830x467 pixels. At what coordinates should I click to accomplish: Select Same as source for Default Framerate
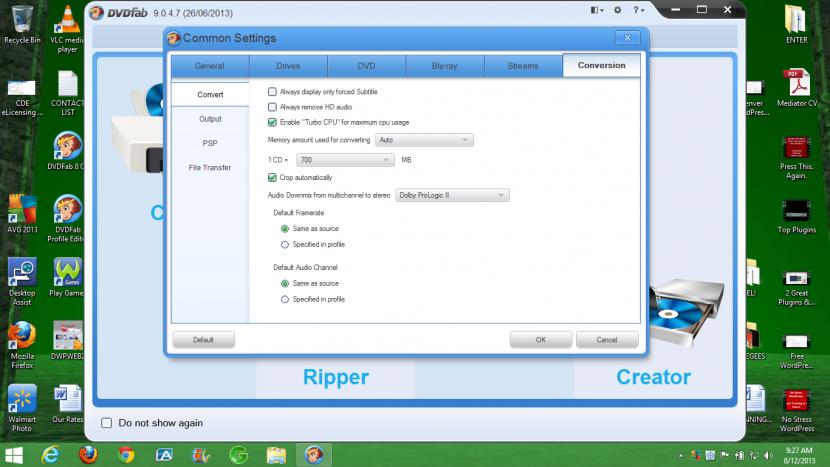coord(285,229)
